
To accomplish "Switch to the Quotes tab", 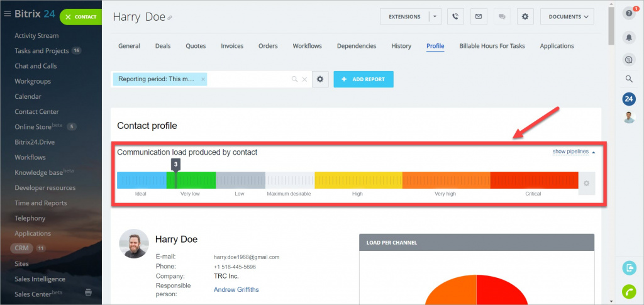I will [196, 46].
